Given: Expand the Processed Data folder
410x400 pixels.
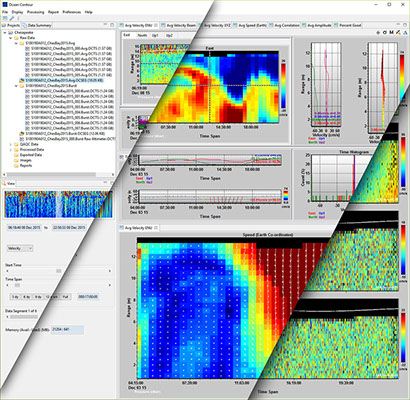Looking at the screenshot, I should [x=10, y=150].
